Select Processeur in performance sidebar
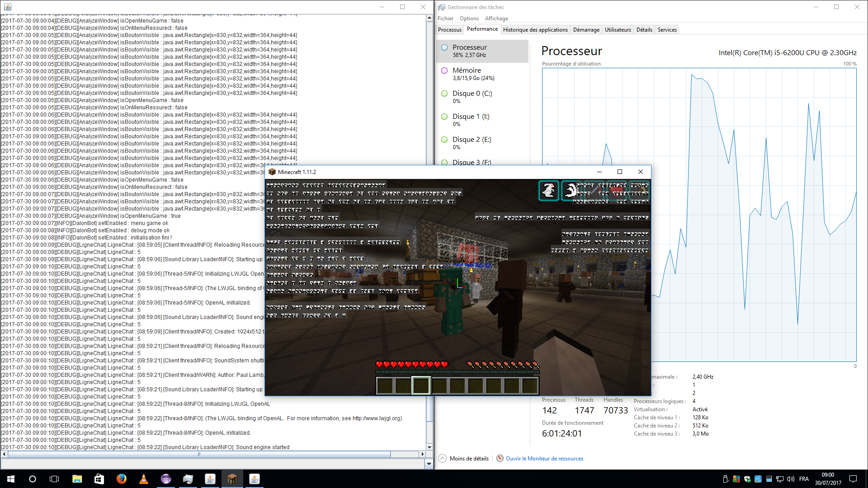868x488 pixels. tap(482, 51)
